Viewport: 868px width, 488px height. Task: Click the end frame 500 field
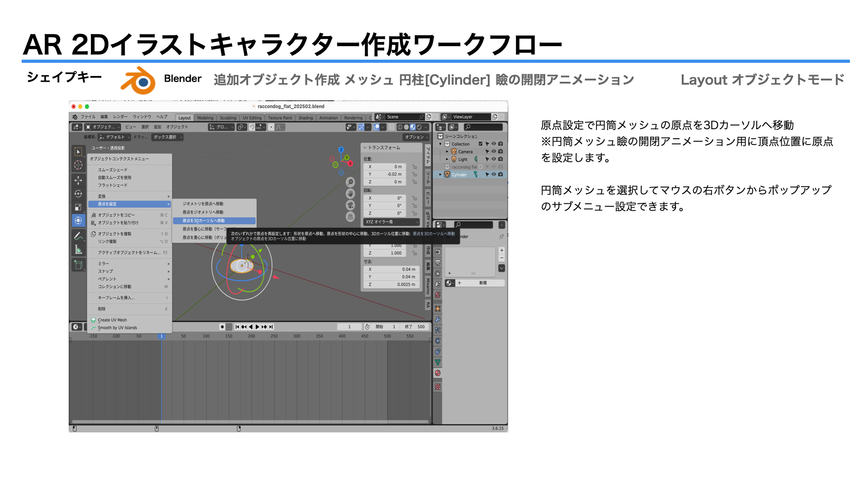pos(415,327)
